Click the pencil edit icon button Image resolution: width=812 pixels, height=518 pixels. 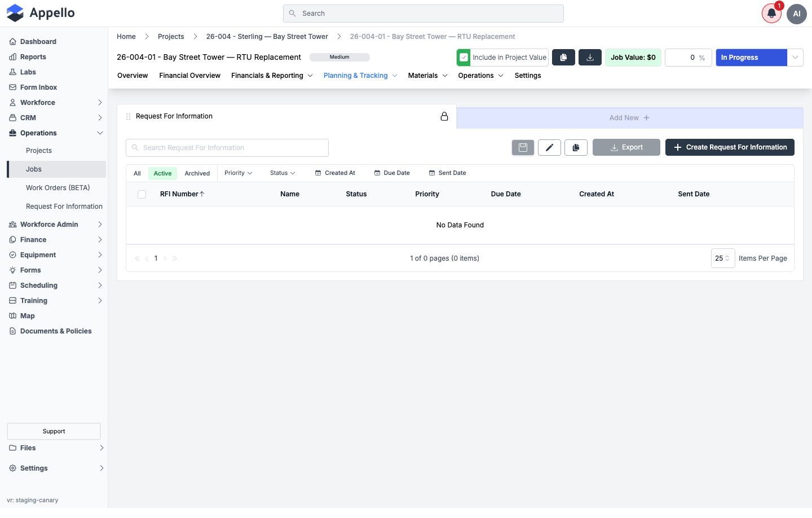(x=549, y=147)
